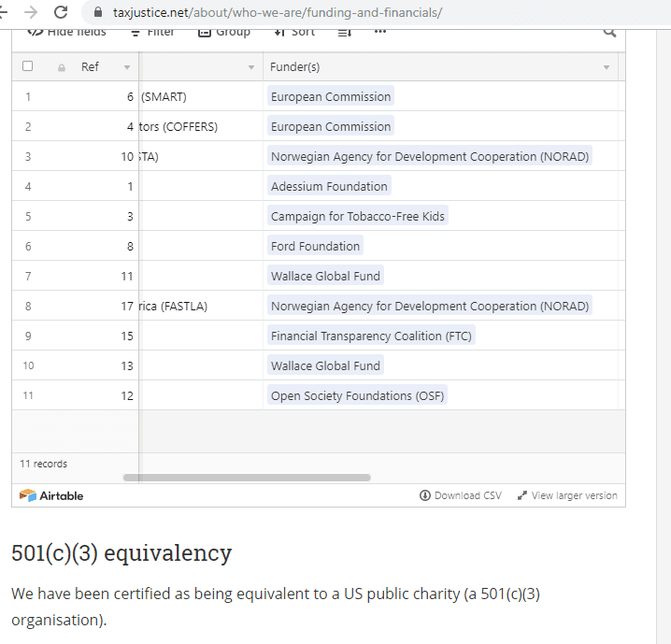
Task: Open the three-dot more options menu
Action: 380,31
